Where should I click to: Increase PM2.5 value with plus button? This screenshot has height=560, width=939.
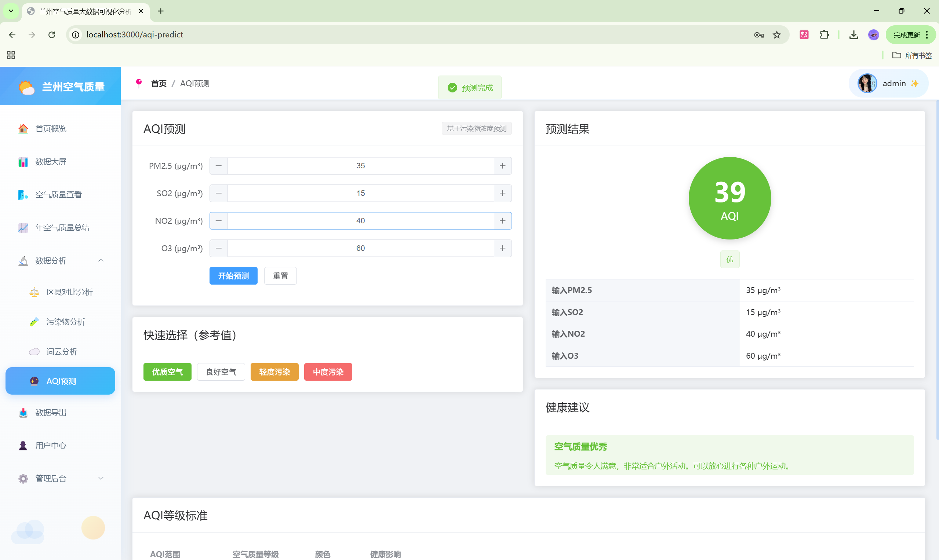pos(503,166)
